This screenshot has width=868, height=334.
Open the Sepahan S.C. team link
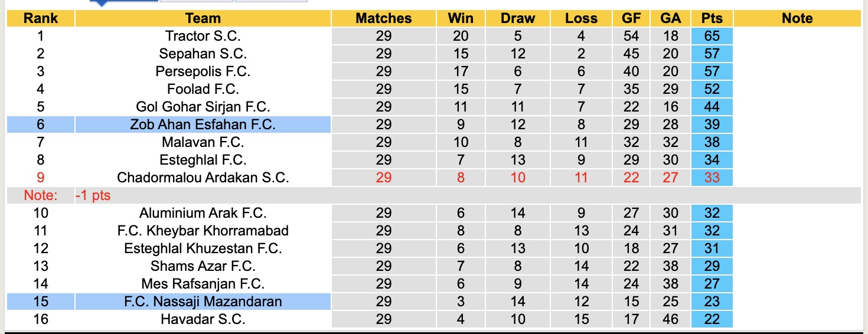tap(203, 54)
